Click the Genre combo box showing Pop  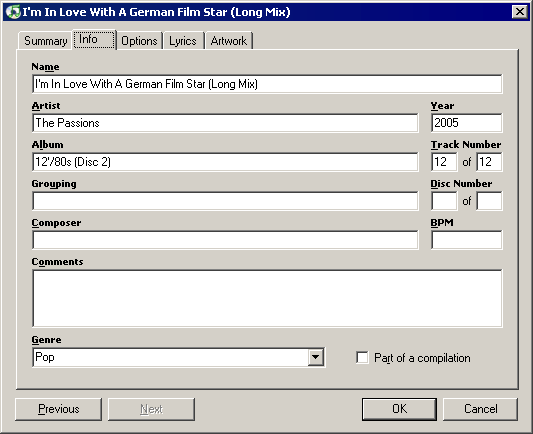(179, 357)
